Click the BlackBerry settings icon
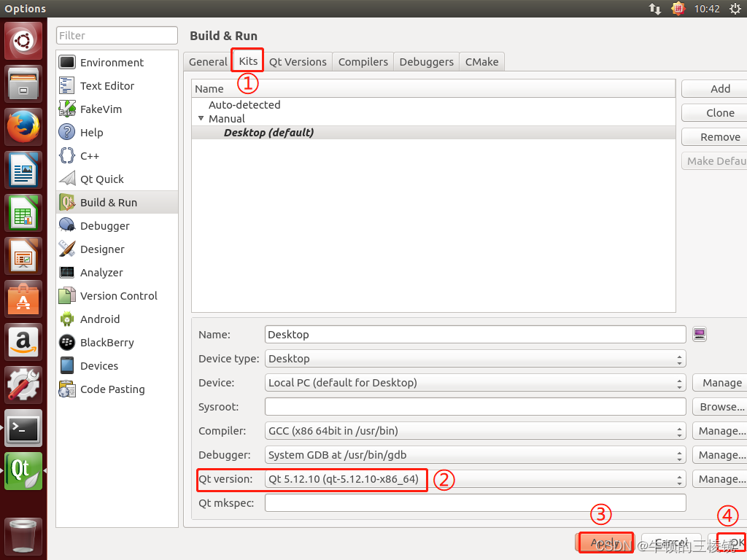The height and width of the screenshot is (560, 747). [66, 342]
